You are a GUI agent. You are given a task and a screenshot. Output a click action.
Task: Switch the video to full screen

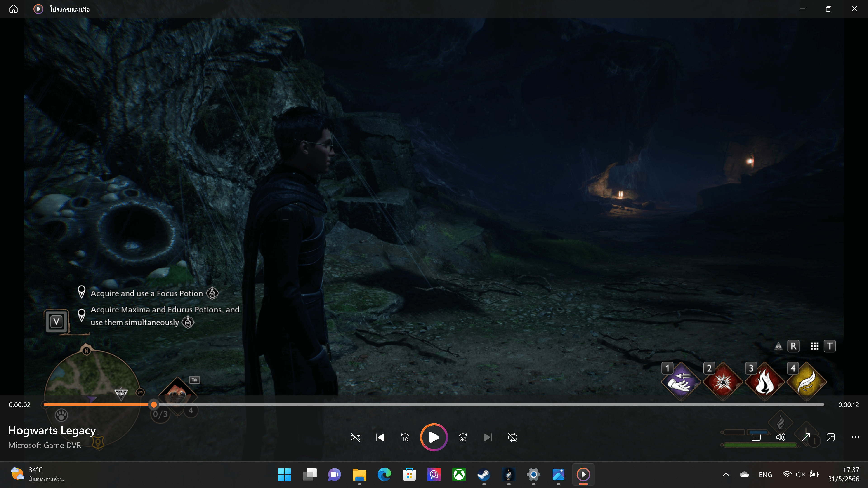pyautogui.click(x=806, y=437)
